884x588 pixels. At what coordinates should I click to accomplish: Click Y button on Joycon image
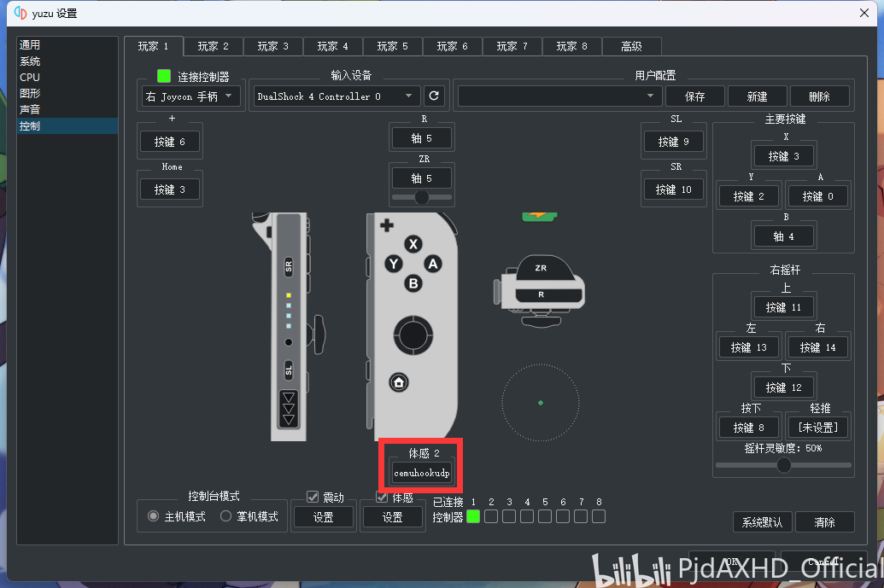point(394,264)
